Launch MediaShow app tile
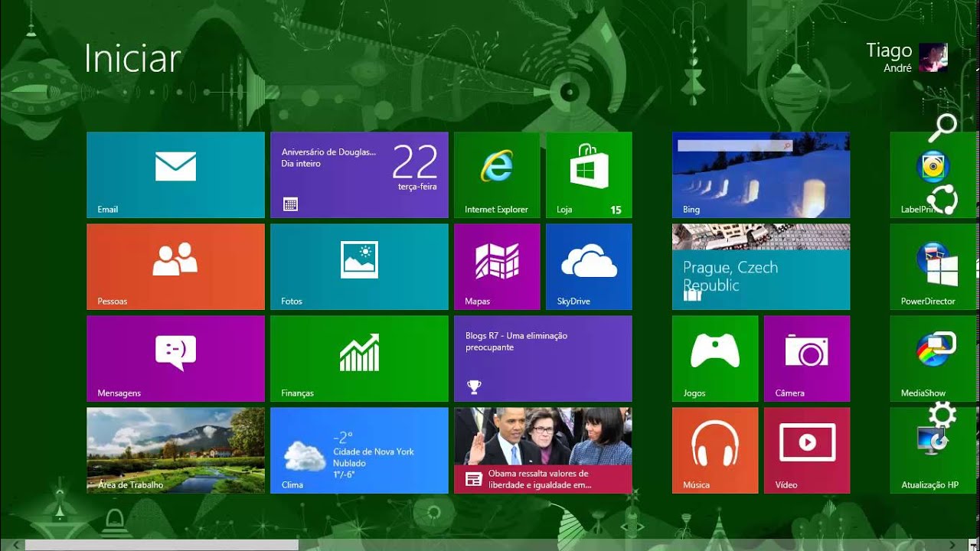The image size is (980, 551). 935,359
